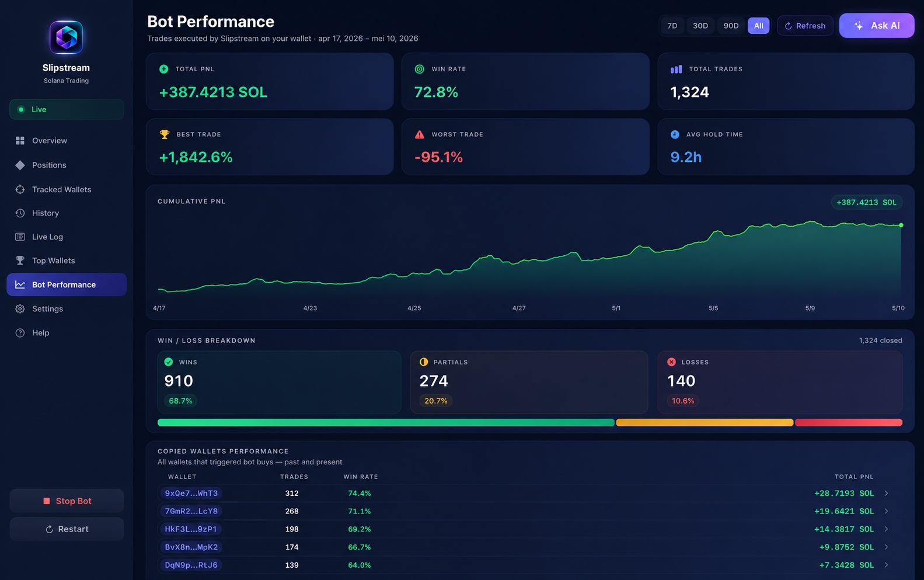Open Tracked Wallets in the sidebar
Image resolution: width=924 pixels, height=580 pixels.
[x=67, y=189]
